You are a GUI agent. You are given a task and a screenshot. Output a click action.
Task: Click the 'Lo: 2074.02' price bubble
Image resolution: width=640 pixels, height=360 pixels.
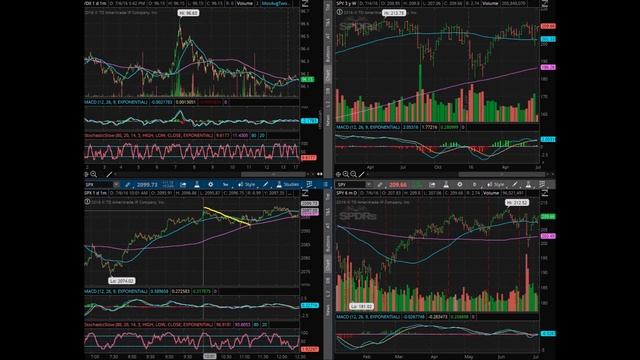pos(122,281)
